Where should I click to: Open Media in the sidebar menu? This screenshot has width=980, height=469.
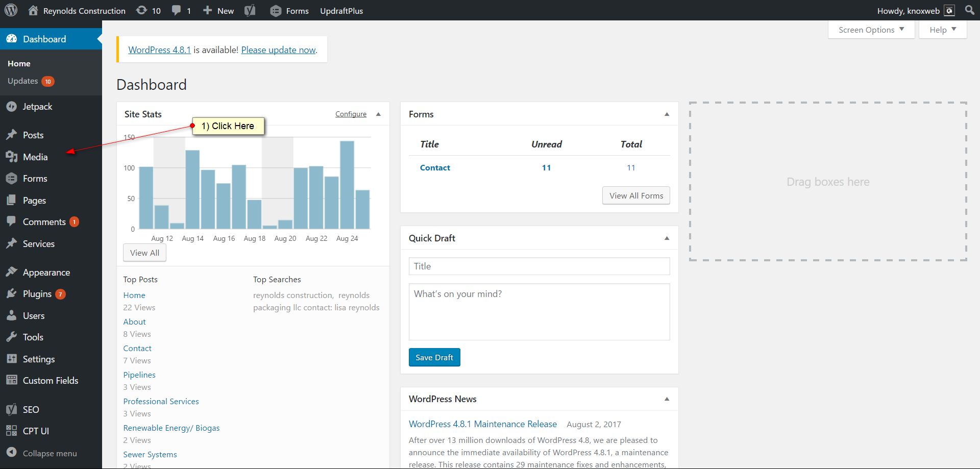[35, 157]
